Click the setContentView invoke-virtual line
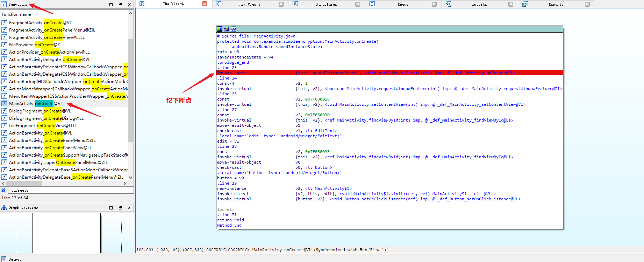The height and width of the screenshot is (262, 644). point(371,104)
